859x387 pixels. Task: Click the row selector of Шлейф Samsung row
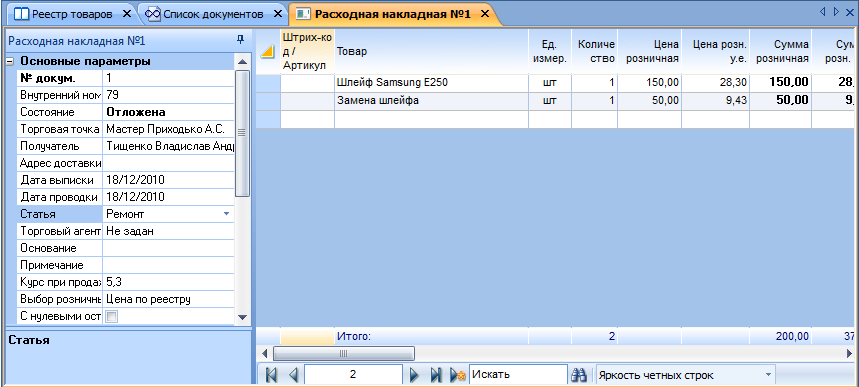[x=268, y=83]
